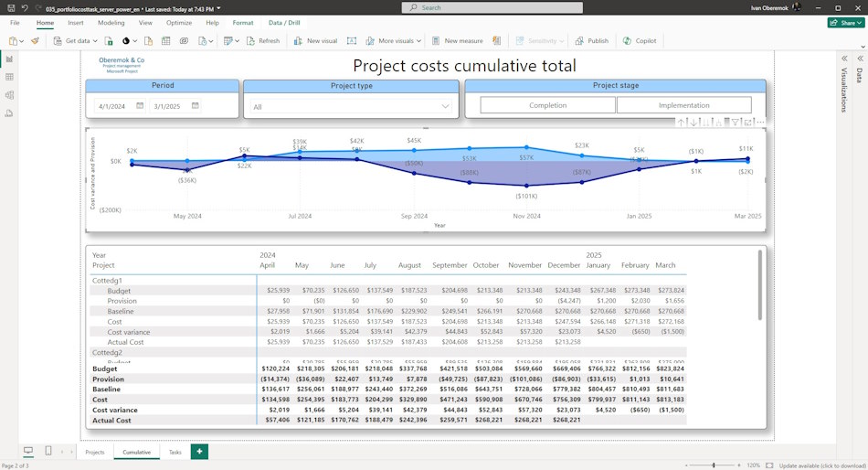Image resolution: width=868 pixels, height=470 pixels.
Task: Add a new page with plus button
Action: tap(199, 451)
